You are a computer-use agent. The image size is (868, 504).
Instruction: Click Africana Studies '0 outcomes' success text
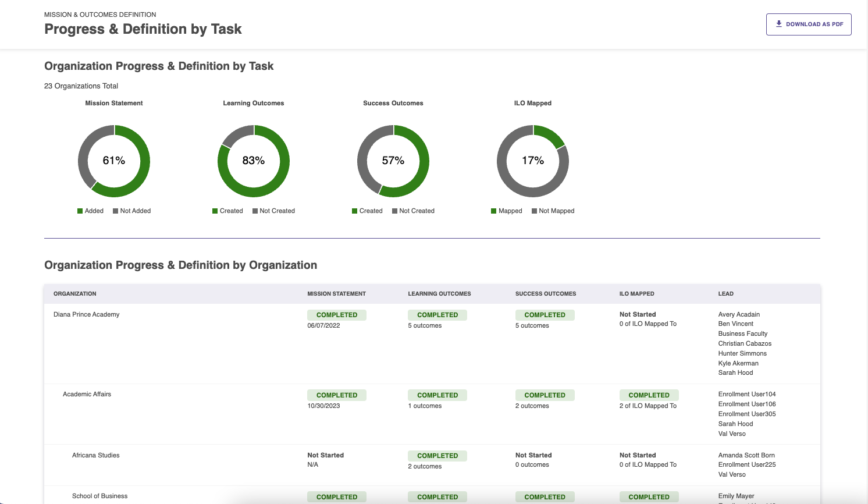(532, 465)
